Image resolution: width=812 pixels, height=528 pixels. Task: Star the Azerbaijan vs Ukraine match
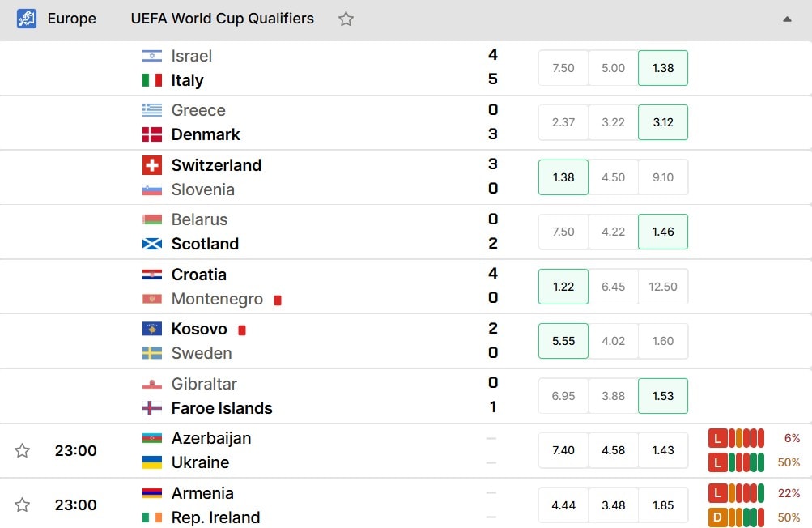[23, 450]
